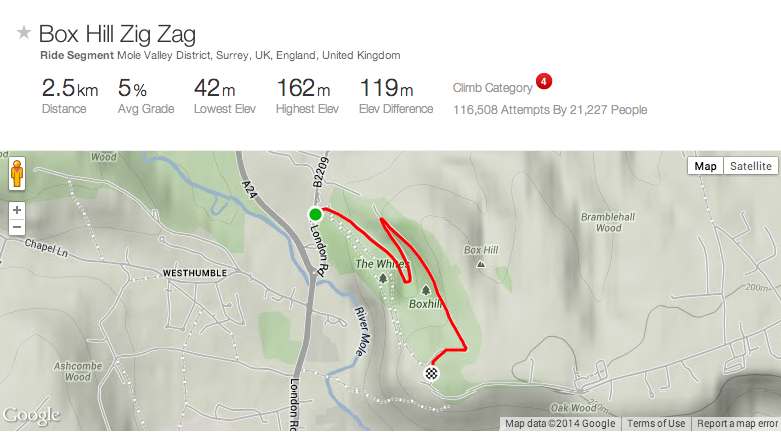
Task: Click The Whites tree marker
Action: 382,277
